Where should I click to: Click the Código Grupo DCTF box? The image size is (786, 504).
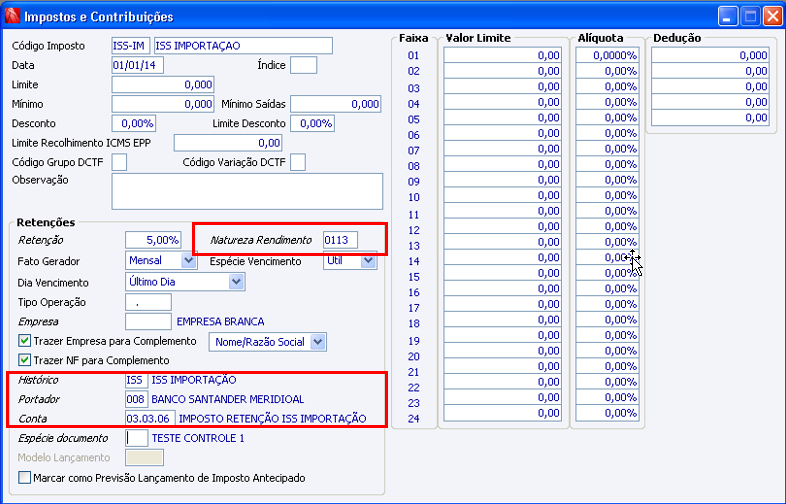[x=119, y=162]
